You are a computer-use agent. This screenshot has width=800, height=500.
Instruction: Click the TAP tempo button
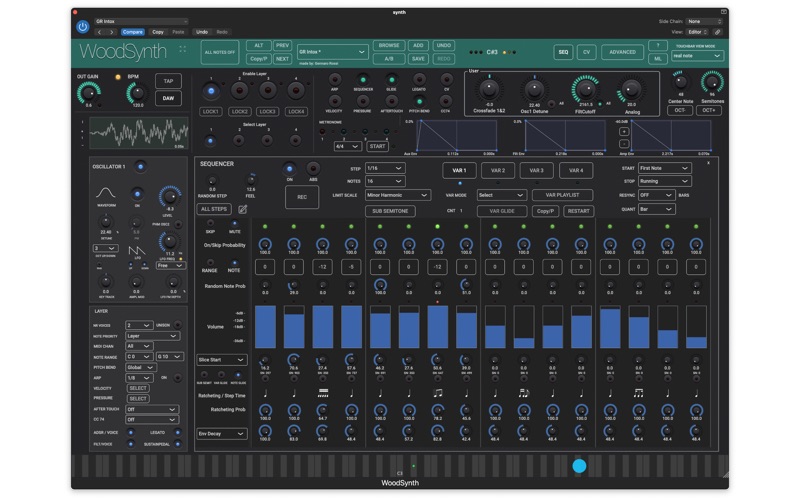pos(168,81)
